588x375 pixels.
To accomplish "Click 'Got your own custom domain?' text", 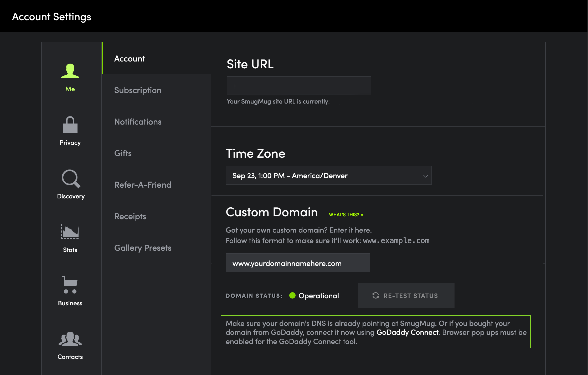I will pos(277,230).
